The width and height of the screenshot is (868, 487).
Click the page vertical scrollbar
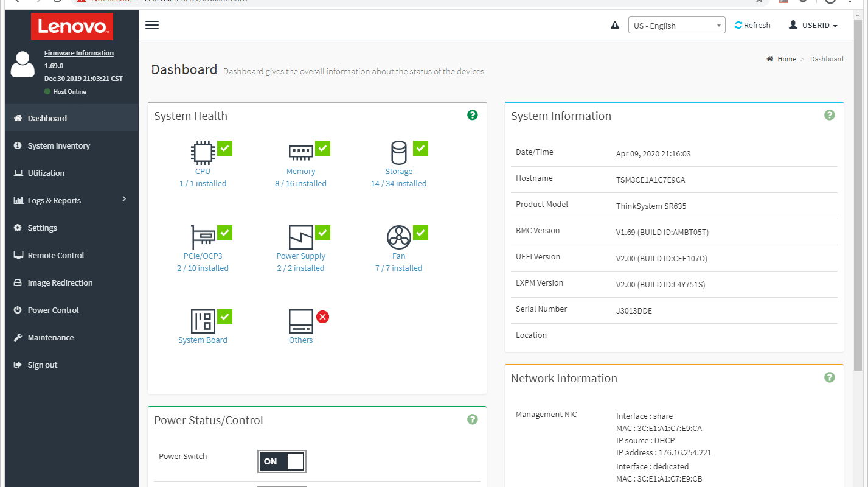click(858, 195)
